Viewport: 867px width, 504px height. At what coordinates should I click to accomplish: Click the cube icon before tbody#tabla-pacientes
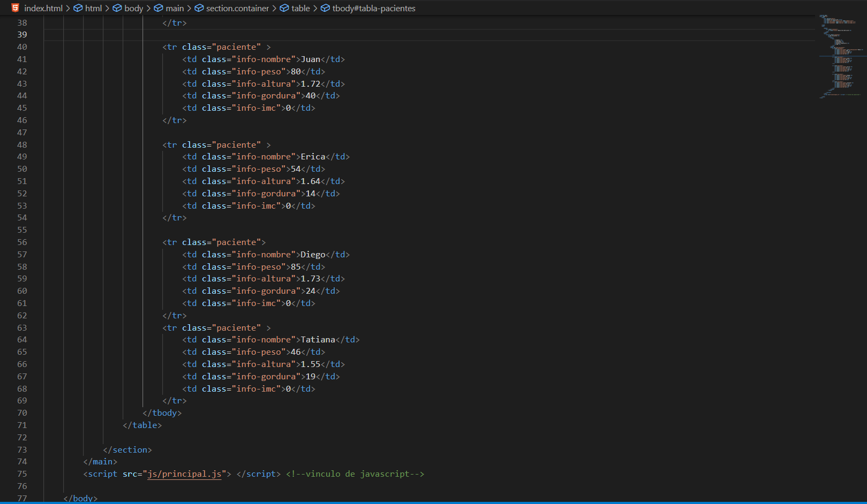(326, 8)
